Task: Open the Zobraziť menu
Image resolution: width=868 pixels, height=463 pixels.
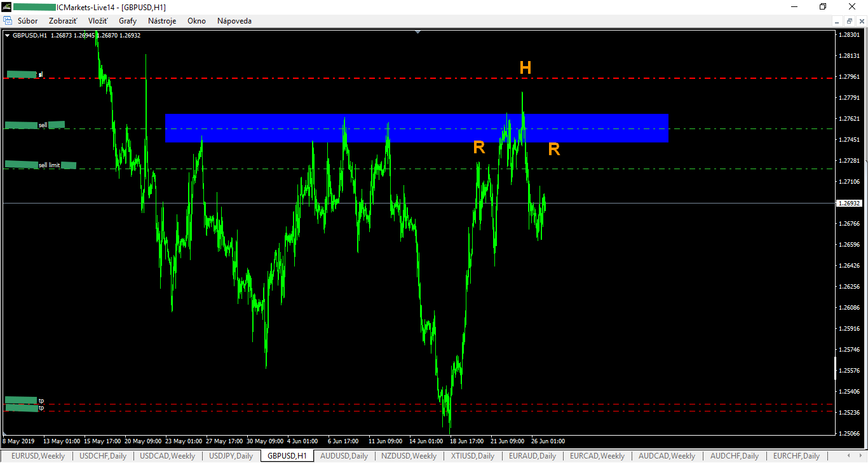Action: click(x=62, y=21)
